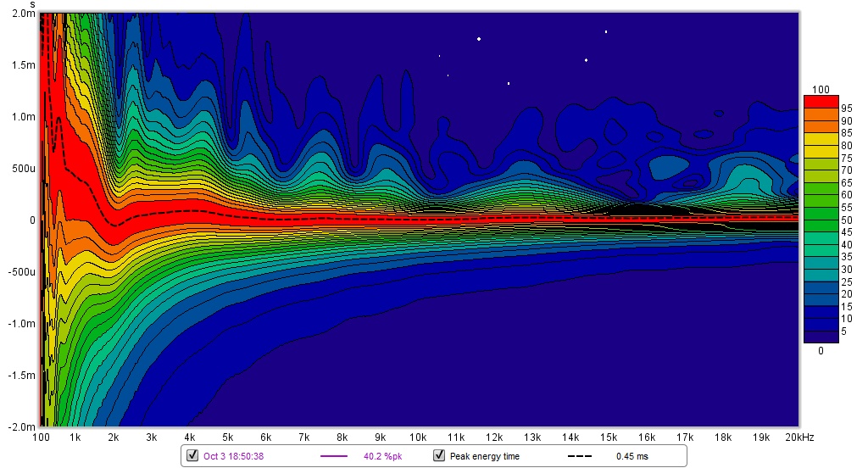This screenshot has height=468, width=868.
Task: Click the 500u time axis label
Action: point(24,169)
